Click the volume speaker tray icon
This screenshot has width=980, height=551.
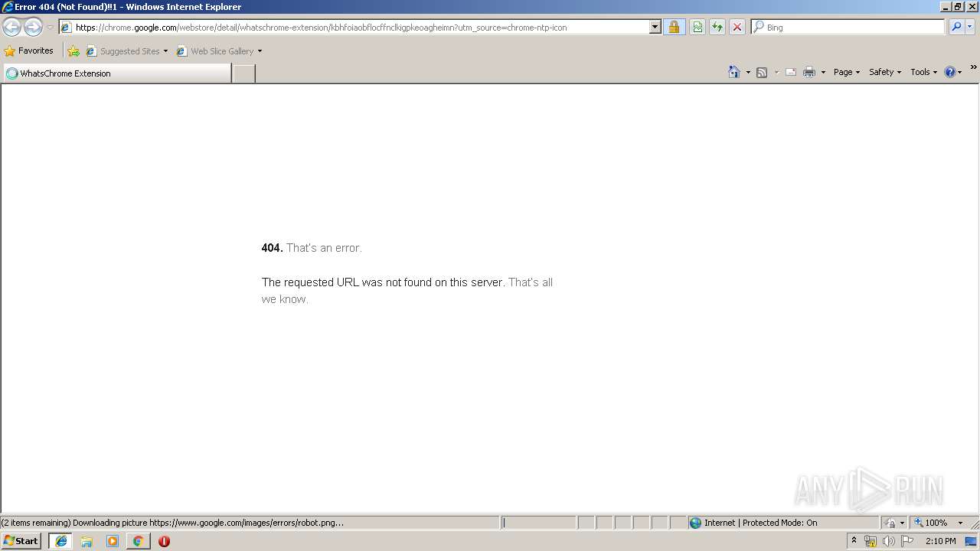pyautogui.click(x=889, y=541)
